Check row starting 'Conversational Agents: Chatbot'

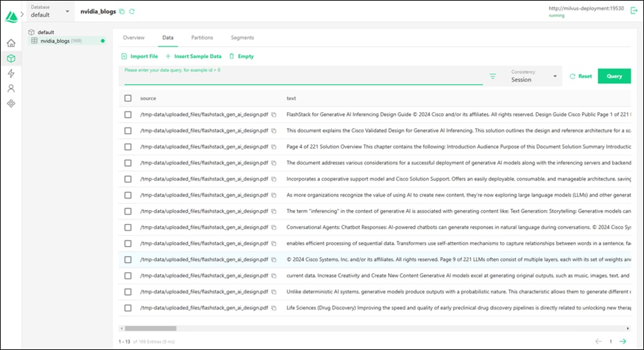[128, 227]
